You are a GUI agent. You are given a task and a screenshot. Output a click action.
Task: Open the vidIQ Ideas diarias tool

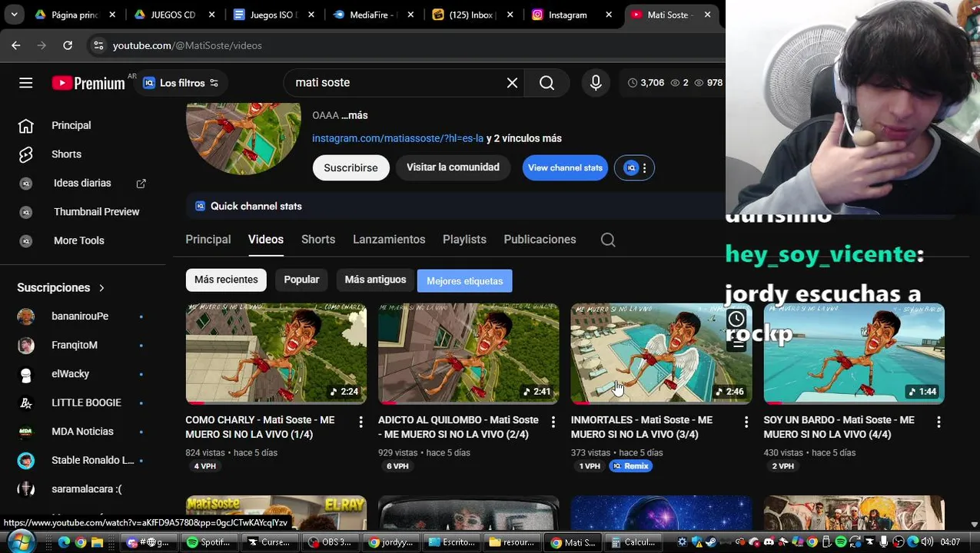[82, 183]
